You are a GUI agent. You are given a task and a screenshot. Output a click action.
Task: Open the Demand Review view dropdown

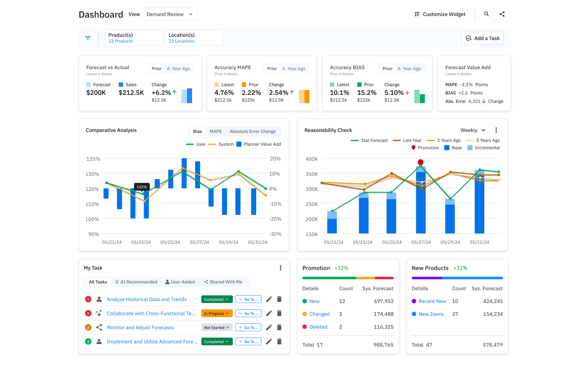pos(170,14)
